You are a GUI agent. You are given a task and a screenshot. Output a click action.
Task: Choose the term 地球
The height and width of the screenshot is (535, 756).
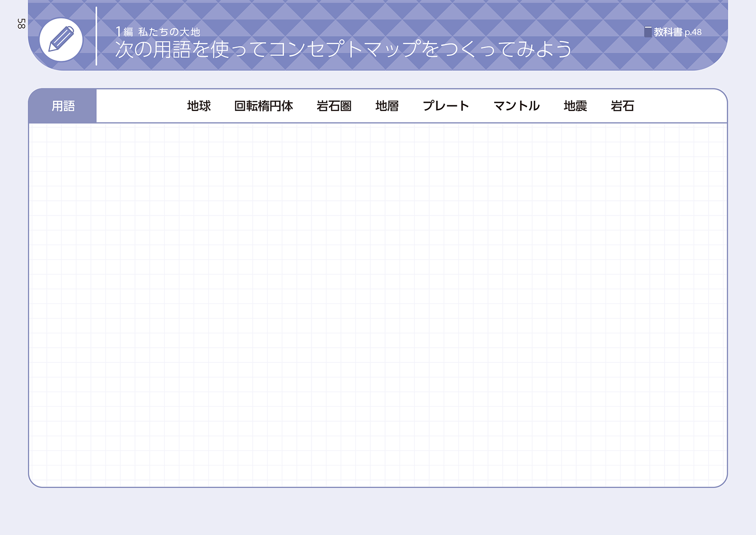199,106
